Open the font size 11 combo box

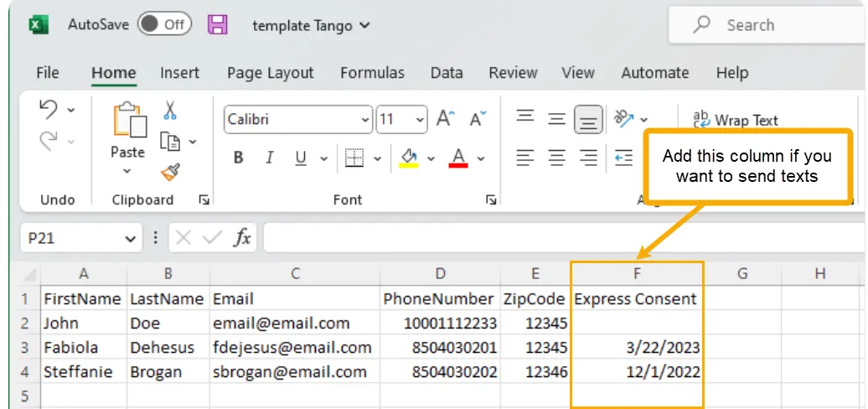(401, 120)
